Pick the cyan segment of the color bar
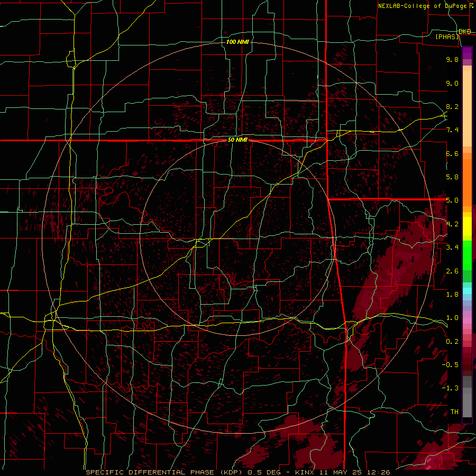Viewport: 476px width, 476px height. pyautogui.click(x=467, y=291)
